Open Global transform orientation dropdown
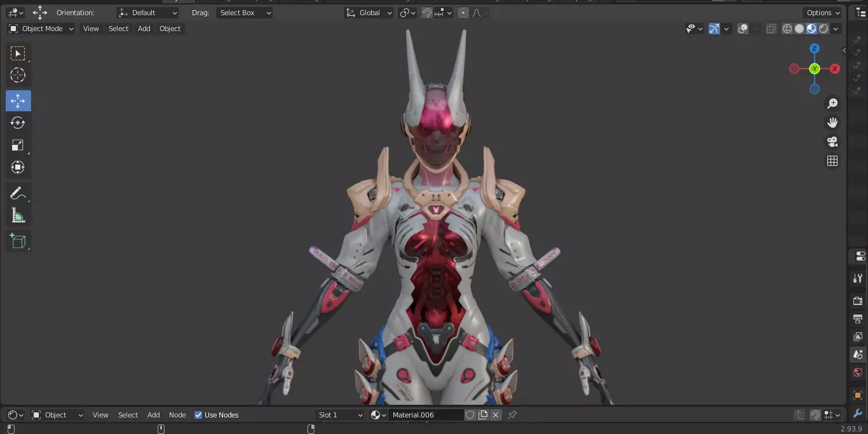This screenshot has width=868, height=434. [369, 13]
